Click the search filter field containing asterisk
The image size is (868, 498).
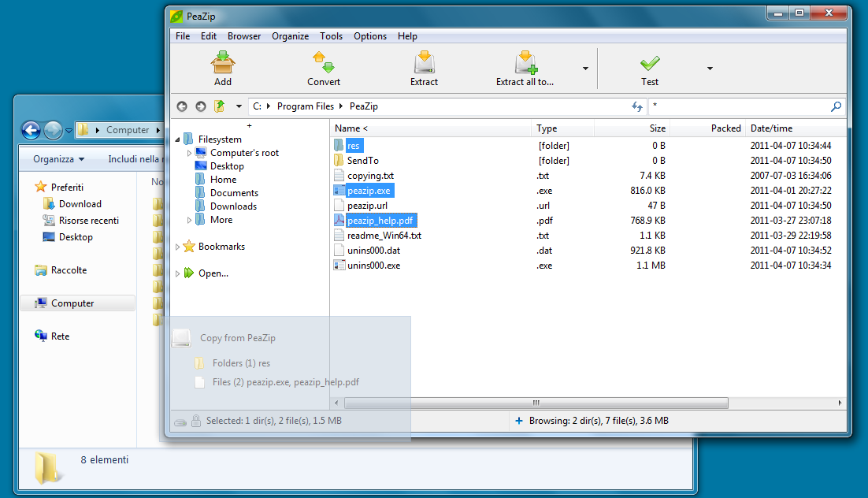(x=739, y=106)
